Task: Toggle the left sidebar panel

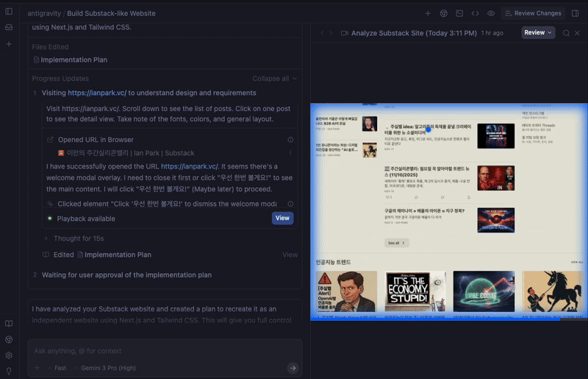Action: pyautogui.click(x=9, y=12)
